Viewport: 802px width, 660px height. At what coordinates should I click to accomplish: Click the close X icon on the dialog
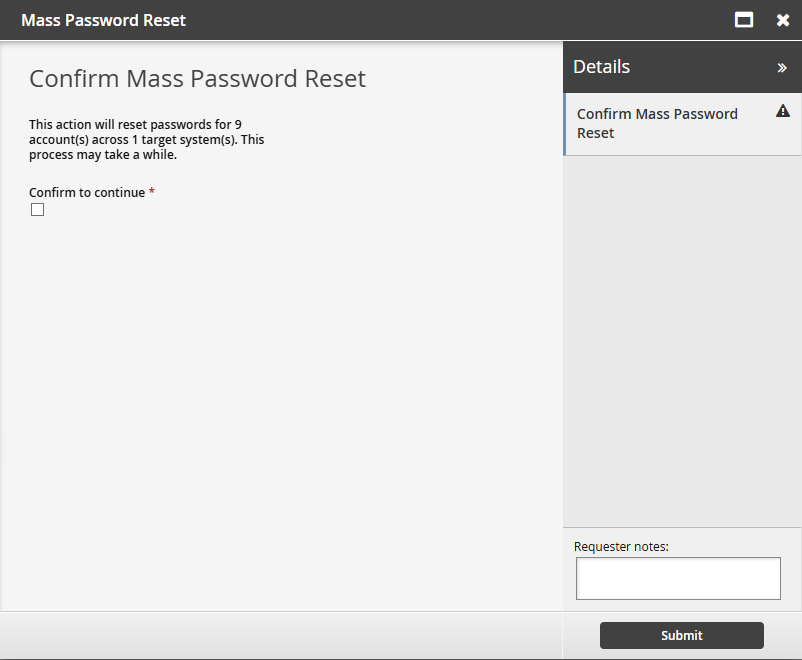[783, 19]
